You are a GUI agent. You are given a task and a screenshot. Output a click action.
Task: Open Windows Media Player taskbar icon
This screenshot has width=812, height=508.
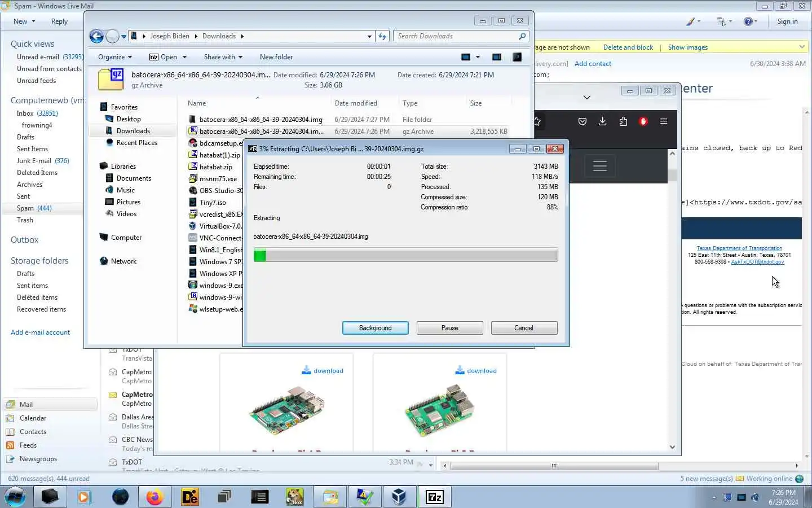[84, 497]
